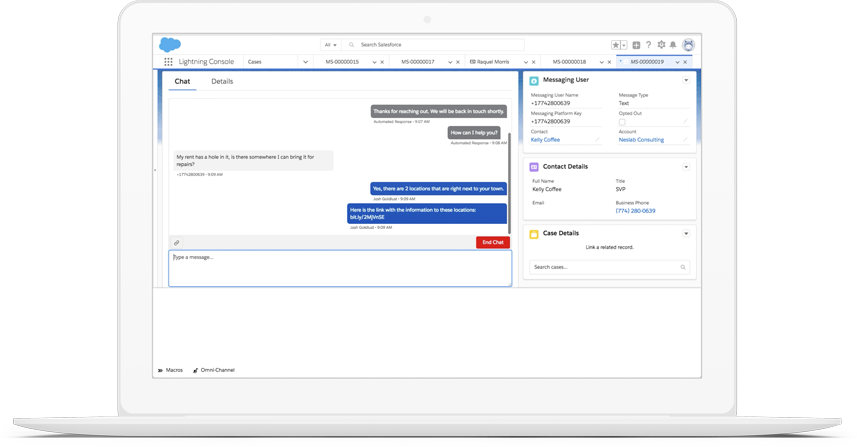
Task: Open the Setup gear icon
Action: click(x=661, y=45)
